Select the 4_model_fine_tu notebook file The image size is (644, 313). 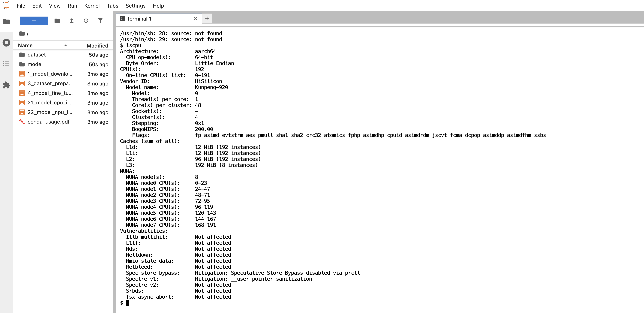tap(50, 93)
